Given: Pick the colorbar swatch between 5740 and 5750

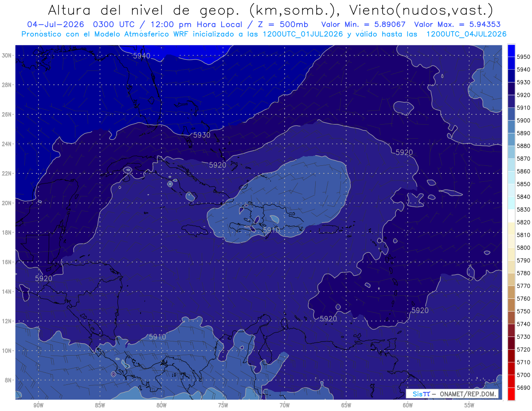Looking at the screenshot, I should point(511,317).
